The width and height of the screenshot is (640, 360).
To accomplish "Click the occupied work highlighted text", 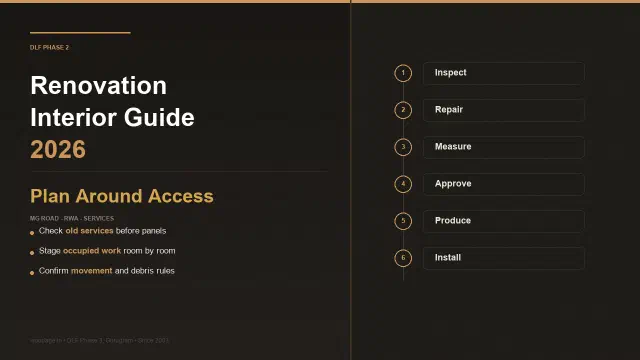I will coord(92,251).
